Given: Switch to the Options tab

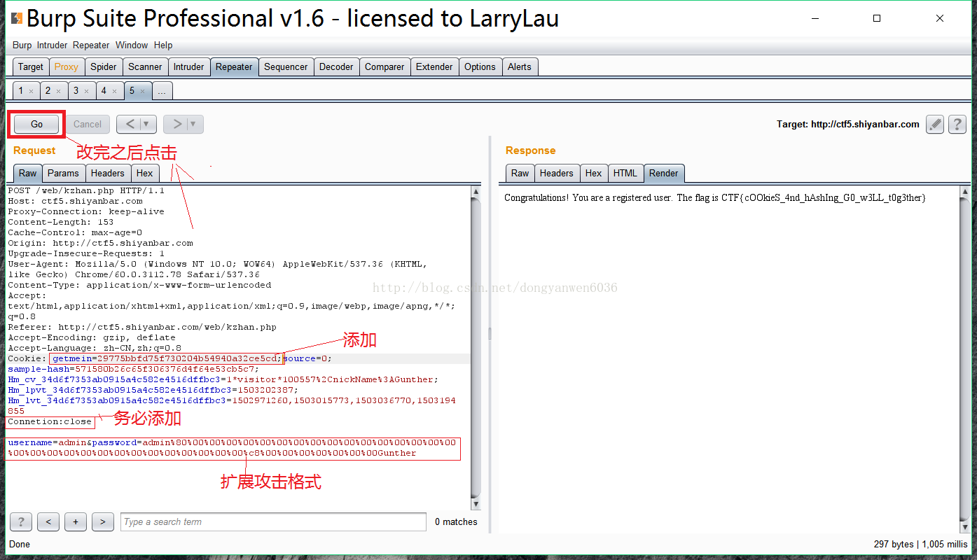Looking at the screenshot, I should click(x=480, y=66).
